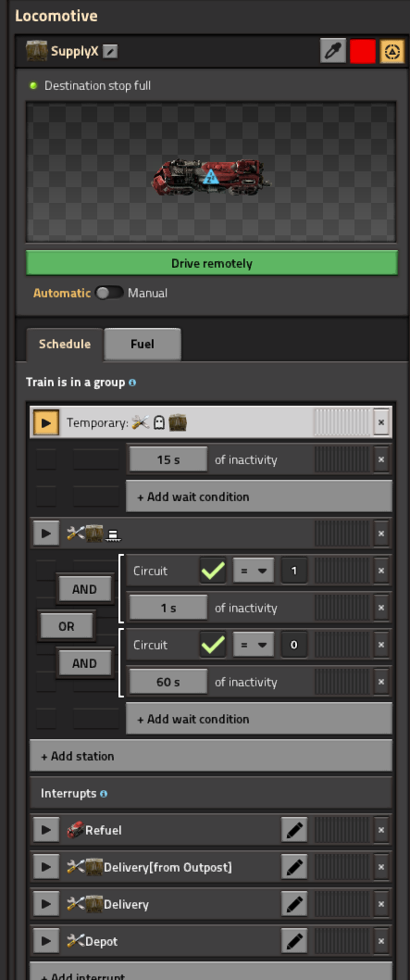Click the 60 s inactivity time field
This screenshot has width=410, height=980.
[168, 682]
